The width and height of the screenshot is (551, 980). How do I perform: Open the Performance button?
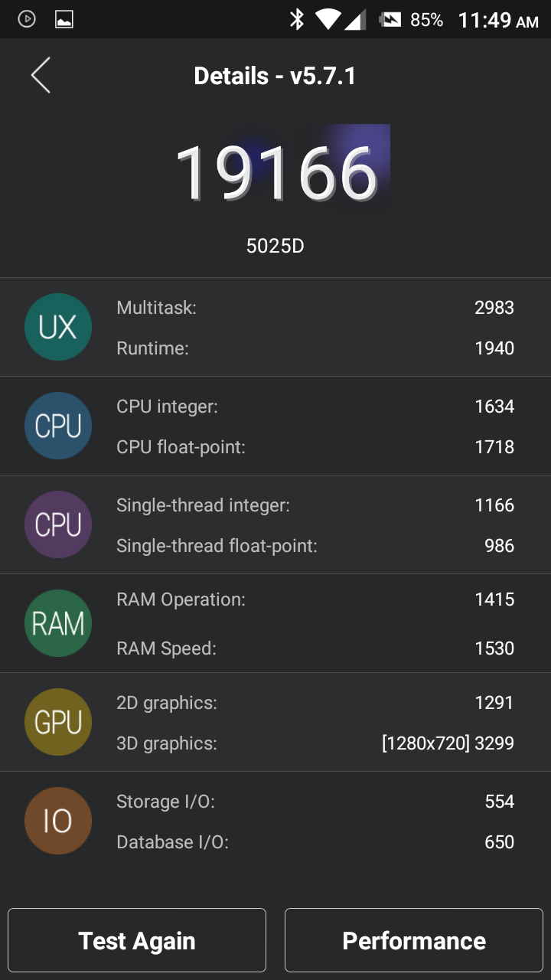[414, 940]
